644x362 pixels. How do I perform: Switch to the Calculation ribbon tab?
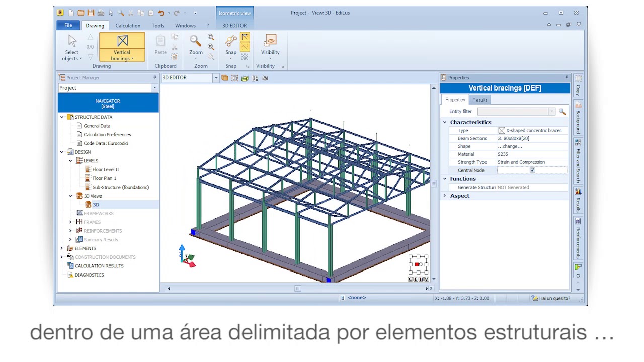pos(128,26)
